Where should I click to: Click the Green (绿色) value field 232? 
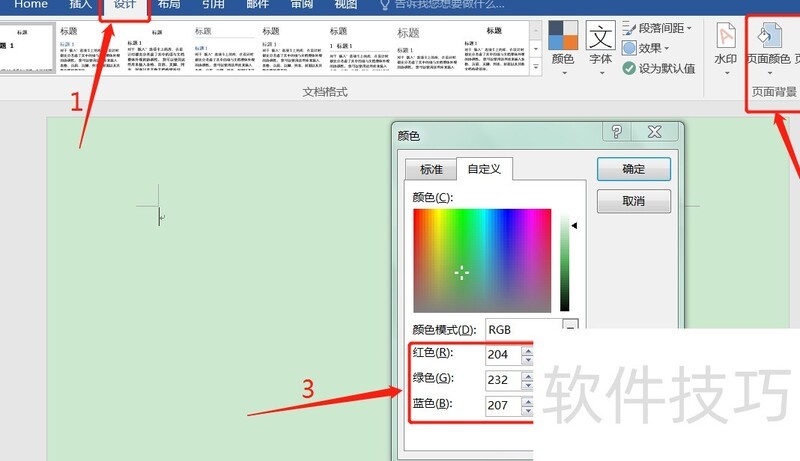[503, 380]
